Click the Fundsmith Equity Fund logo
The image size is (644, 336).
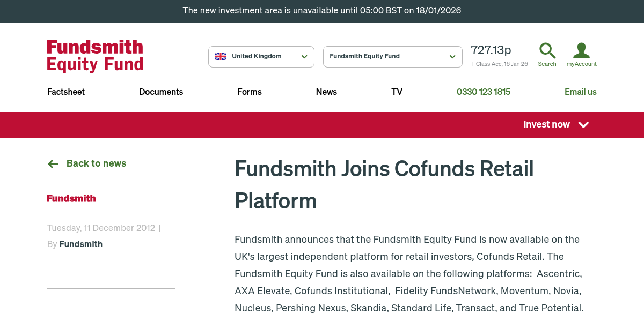click(94, 55)
